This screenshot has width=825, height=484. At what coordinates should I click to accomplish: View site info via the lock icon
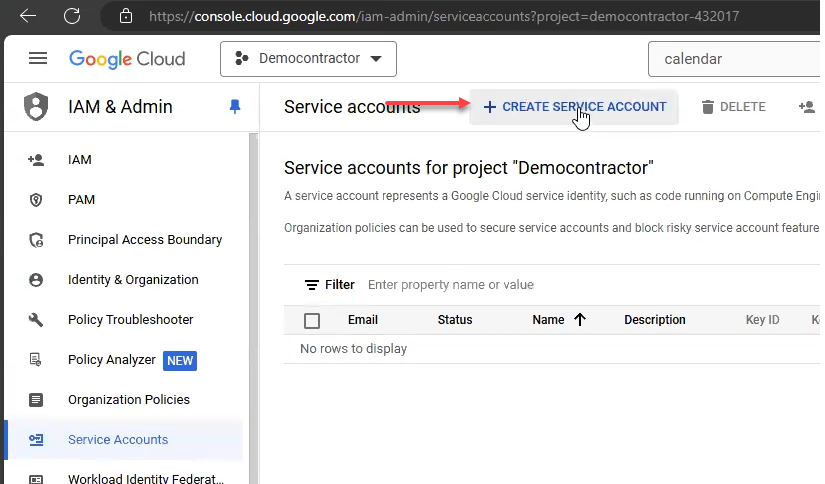126,16
